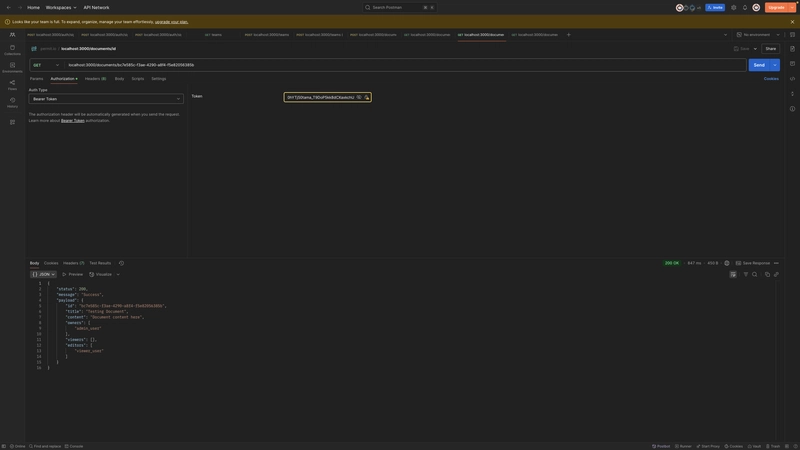Screen dimensions: 800x450
Task: Click the configure sidebar grid icon below History
Action: (x=12, y=122)
